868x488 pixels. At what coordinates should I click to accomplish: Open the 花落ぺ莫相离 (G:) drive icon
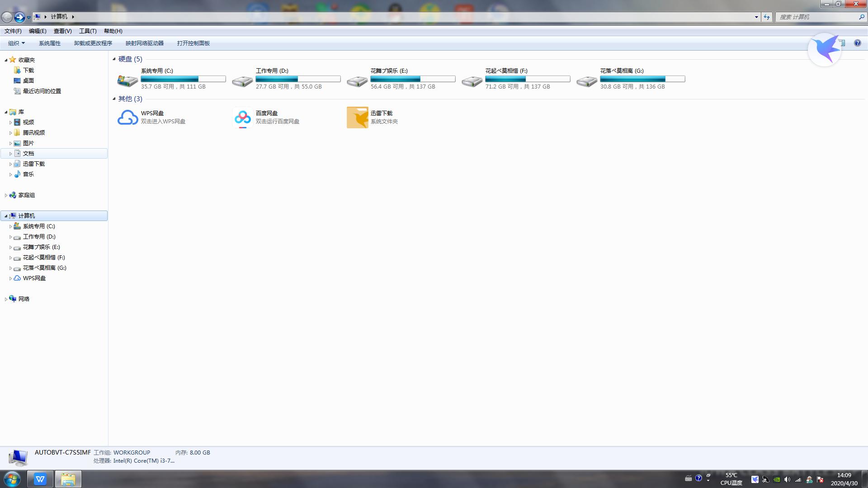[x=586, y=81]
